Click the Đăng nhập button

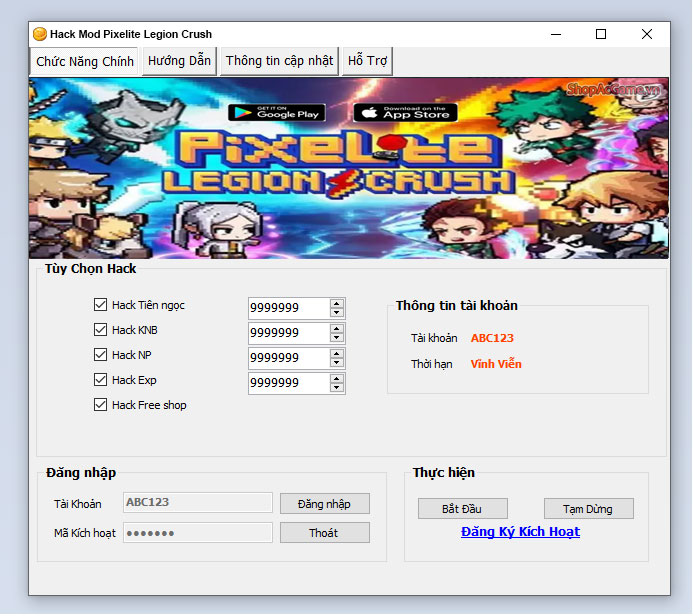tap(325, 504)
